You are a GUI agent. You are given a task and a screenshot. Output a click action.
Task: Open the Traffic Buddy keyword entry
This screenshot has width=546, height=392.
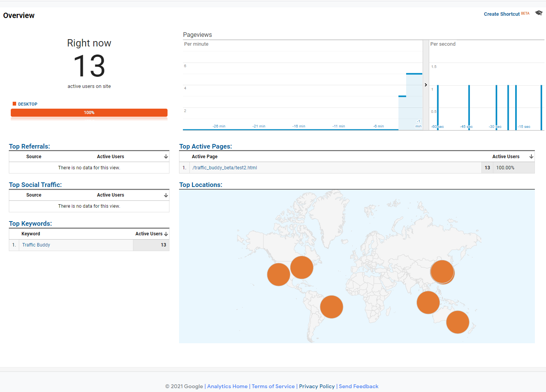pyautogui.click(x=36, y=245)
